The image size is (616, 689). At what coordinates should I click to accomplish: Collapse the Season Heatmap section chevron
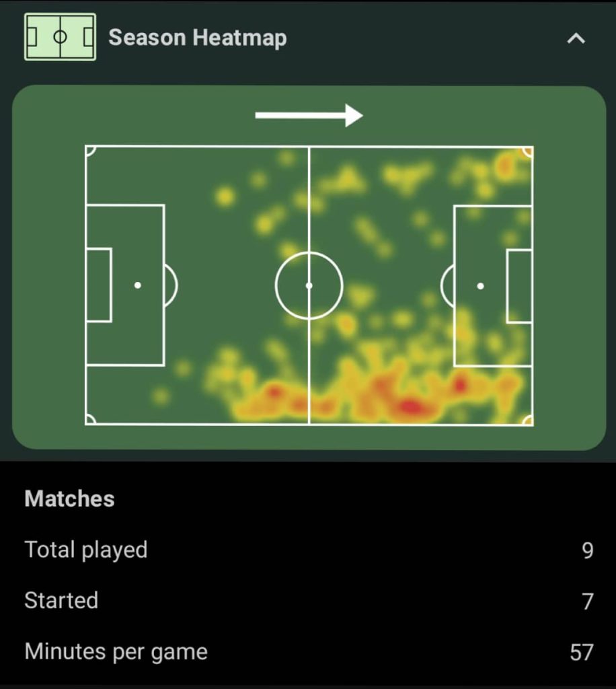click(x=576, y=38)
